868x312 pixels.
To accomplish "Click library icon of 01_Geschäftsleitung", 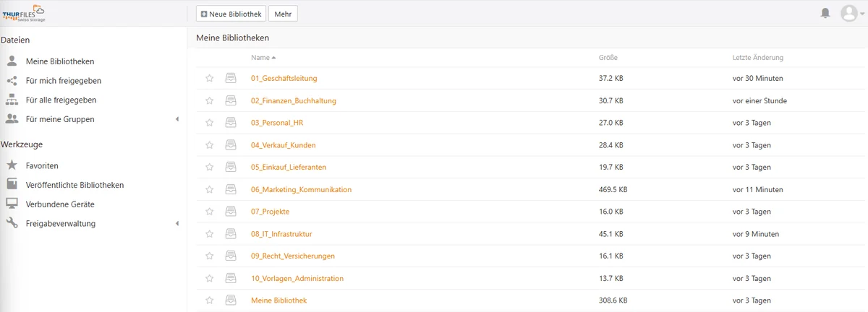I will click(231, 78).
